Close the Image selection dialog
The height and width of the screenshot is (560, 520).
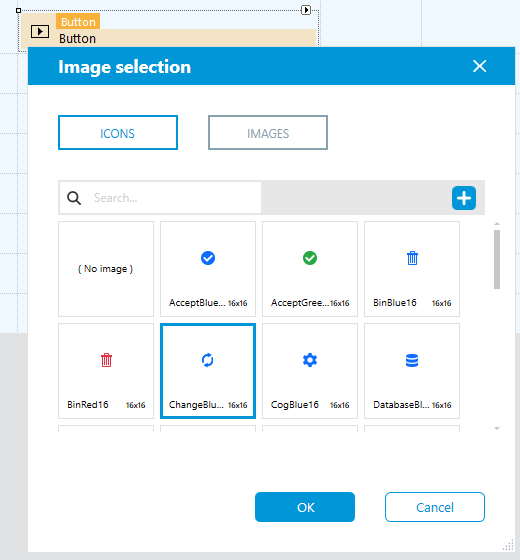tap(479, 66)
